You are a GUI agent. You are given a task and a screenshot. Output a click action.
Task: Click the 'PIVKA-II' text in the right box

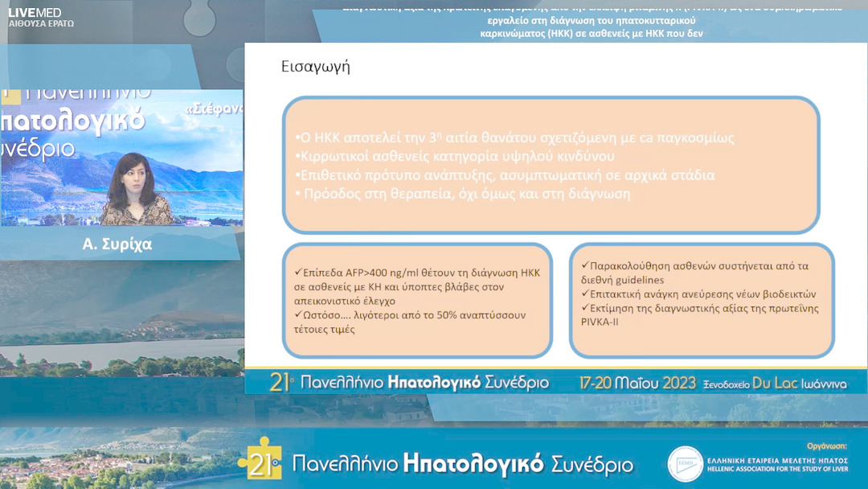[600, 322]
